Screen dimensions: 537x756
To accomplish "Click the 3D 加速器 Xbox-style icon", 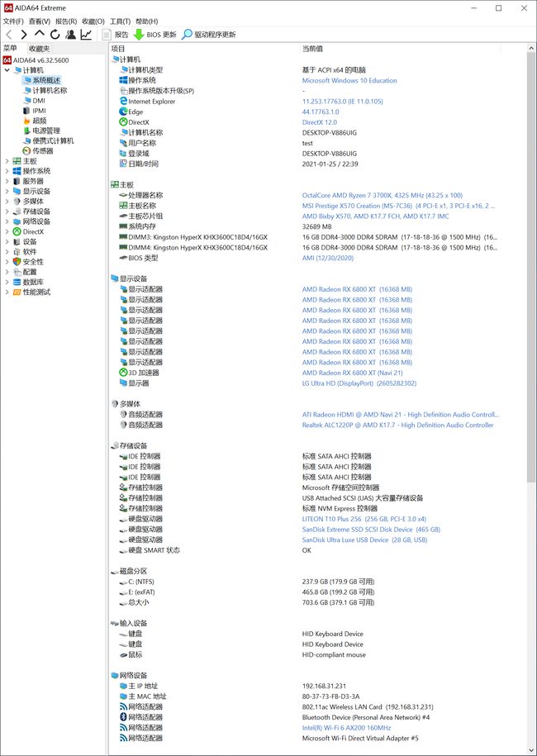I will [x=123, y=373].
